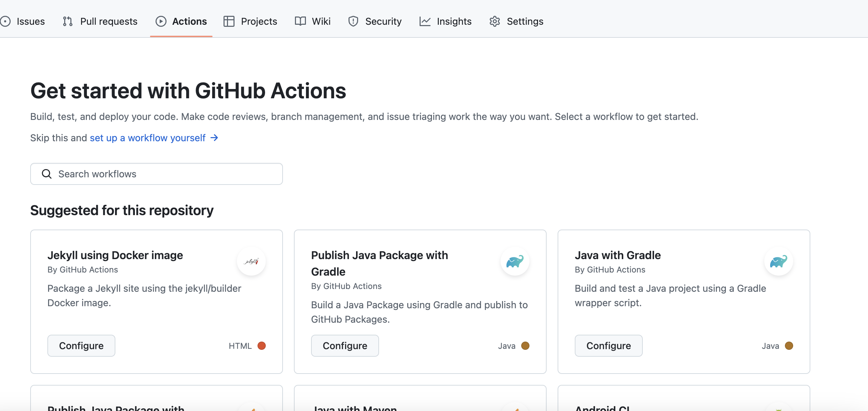The image size is (868, 411).
Task: Click the Issues circle icon
Action: tap(5, 21)
